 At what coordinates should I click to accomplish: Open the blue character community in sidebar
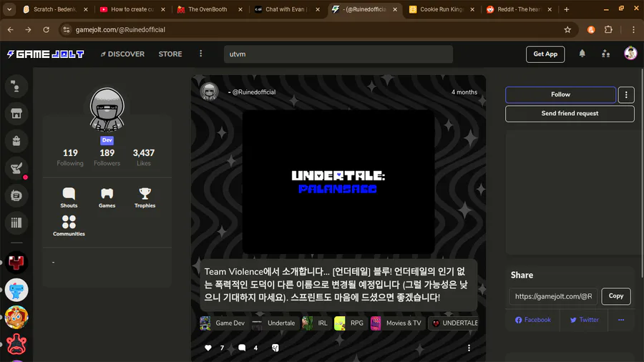(x=16, y=290)
